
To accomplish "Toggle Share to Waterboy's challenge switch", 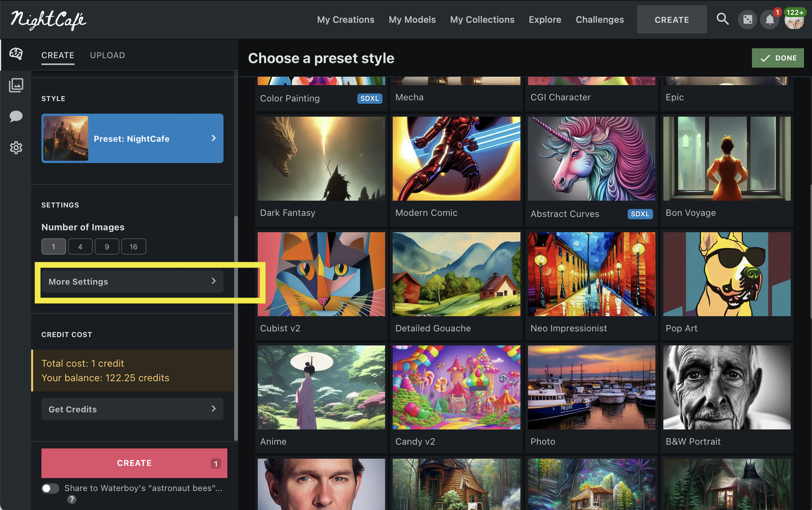I will (x=51, y=488).
